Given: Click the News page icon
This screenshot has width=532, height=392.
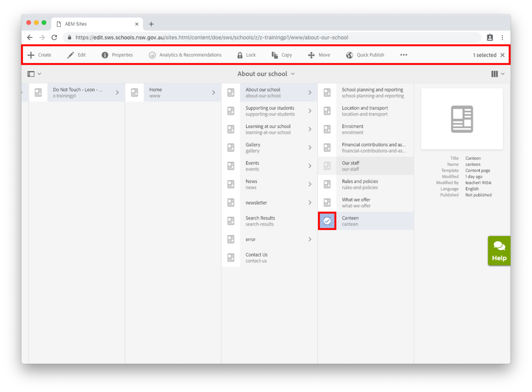Looking at the screenshot, I should [231, 184].
